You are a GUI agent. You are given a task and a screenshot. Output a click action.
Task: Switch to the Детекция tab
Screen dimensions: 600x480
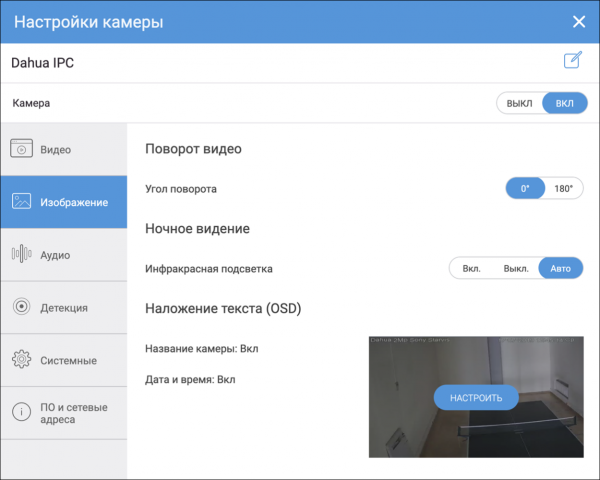click(64, 308)
